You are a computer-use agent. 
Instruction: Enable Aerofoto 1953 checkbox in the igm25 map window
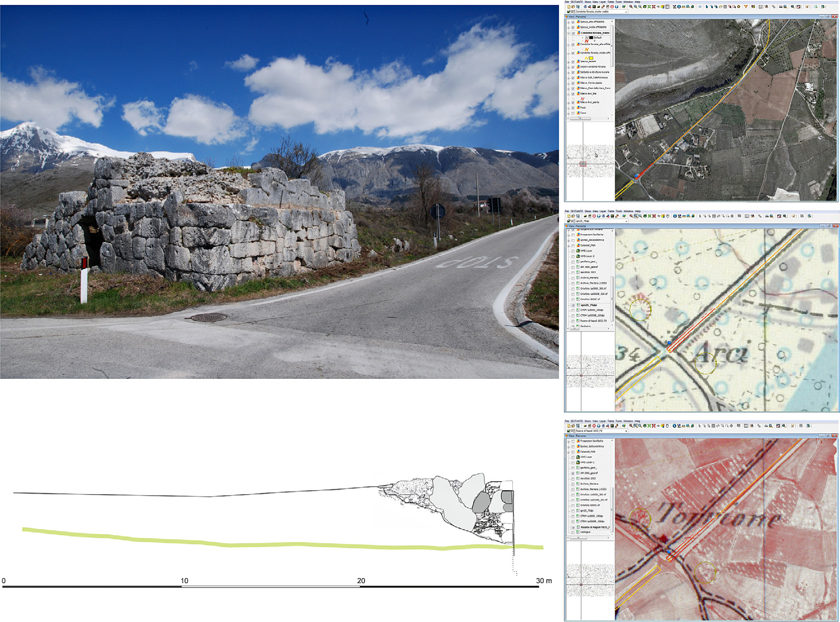pos(573,272)
